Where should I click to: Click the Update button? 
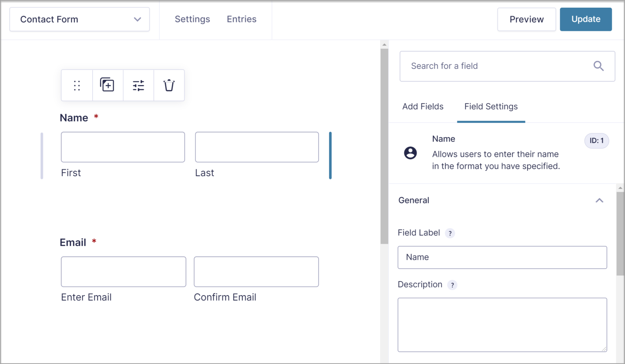point(586,19)
